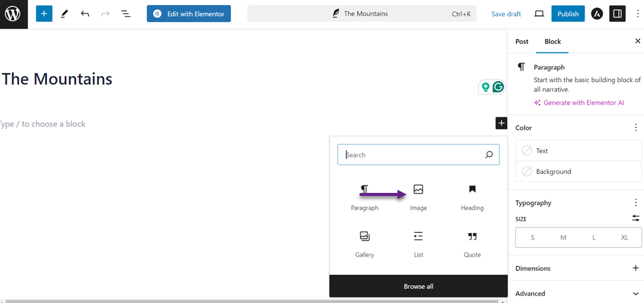Insert a Quote block

click(x=472, y=244)
